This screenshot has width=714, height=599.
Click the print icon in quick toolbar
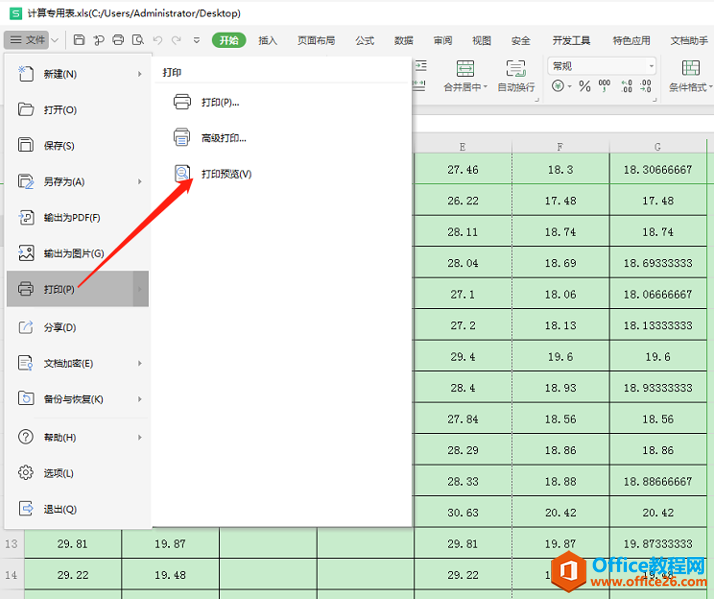[x=118, y=40]
